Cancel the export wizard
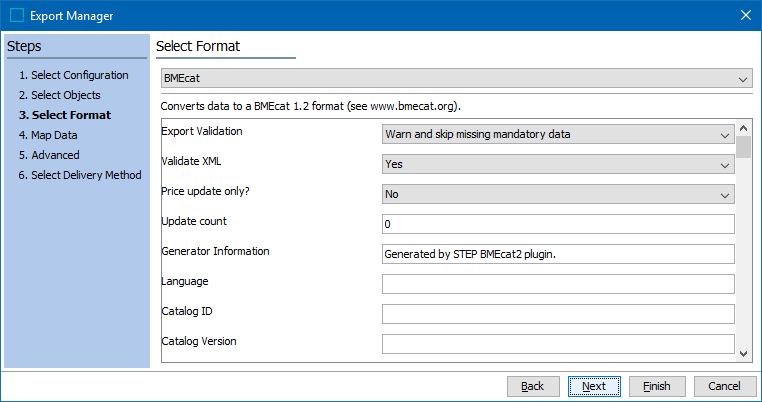The height and width of the screenshot is (402, 762). pos(724,386)
